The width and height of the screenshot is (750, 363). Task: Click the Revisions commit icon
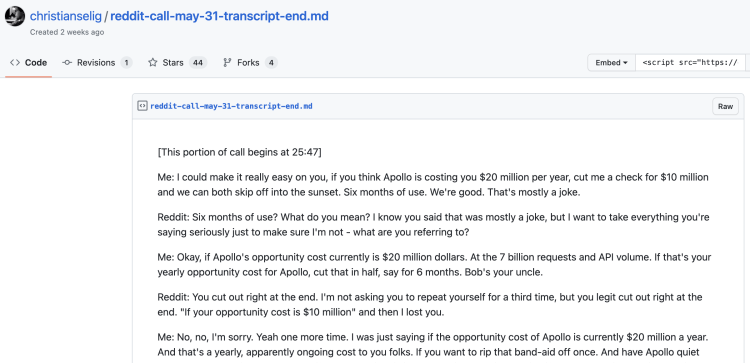[x=67, y=63]
